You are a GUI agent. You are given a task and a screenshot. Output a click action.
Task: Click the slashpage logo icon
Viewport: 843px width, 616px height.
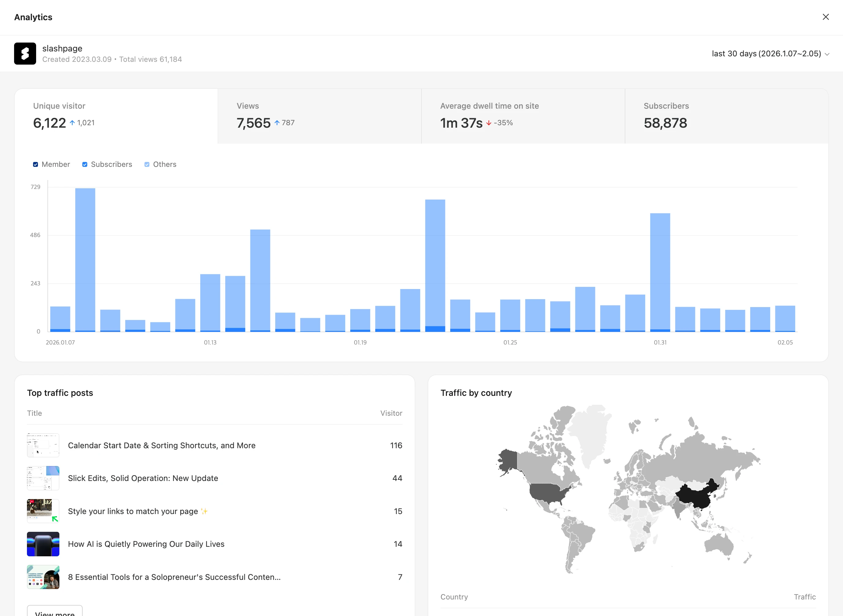25,53
